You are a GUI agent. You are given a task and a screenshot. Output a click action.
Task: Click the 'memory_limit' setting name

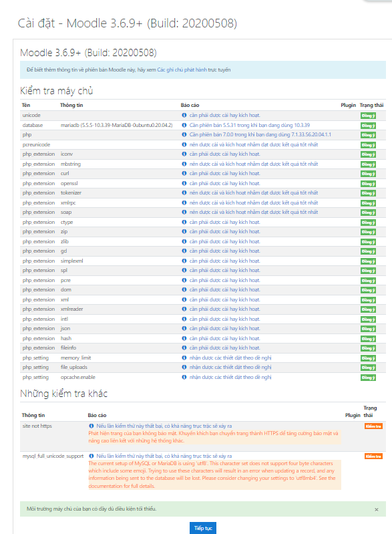coord(75,358)
